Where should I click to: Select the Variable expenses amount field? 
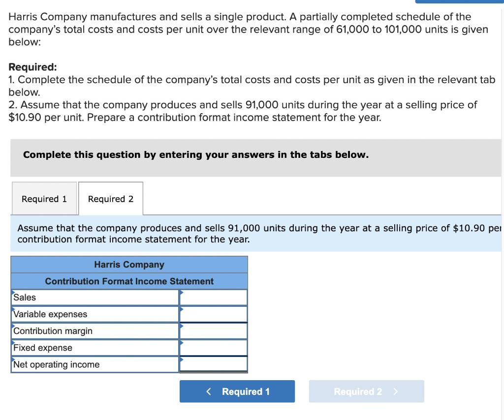pyautogui.click(x=214, y=314)
